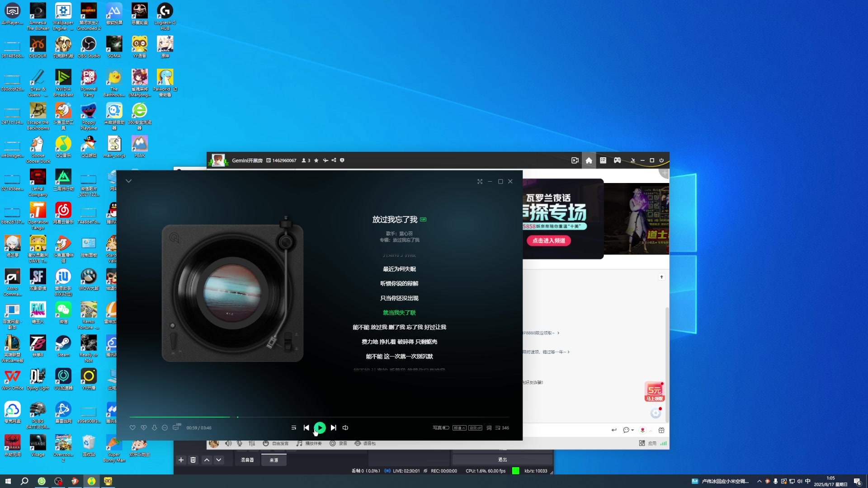Click 自由发言 speaking mode button
Image resolution: width=868 pixels, height=488 pixels.
point(275,443)
